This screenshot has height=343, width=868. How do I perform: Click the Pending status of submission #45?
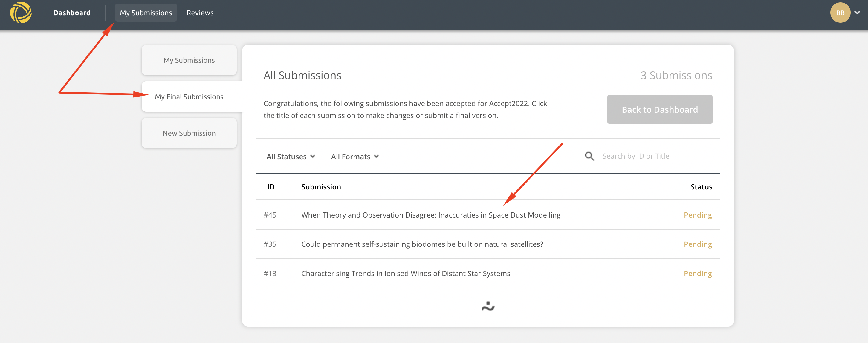click(698, 215)
